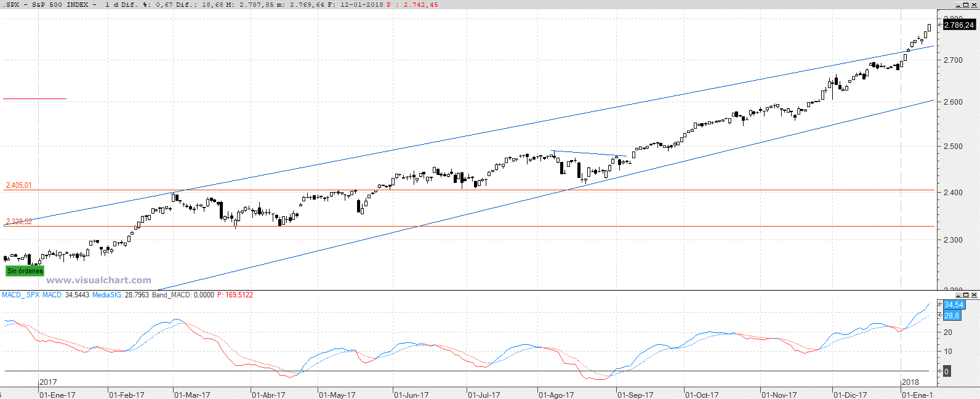The width and height of the screenshot is (980, 399).
Task: Close the S&P 500 price chart pane
Action: tap(974, 5)
